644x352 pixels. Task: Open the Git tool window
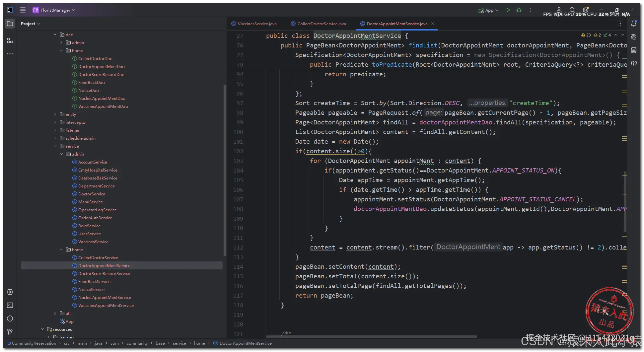10,332
